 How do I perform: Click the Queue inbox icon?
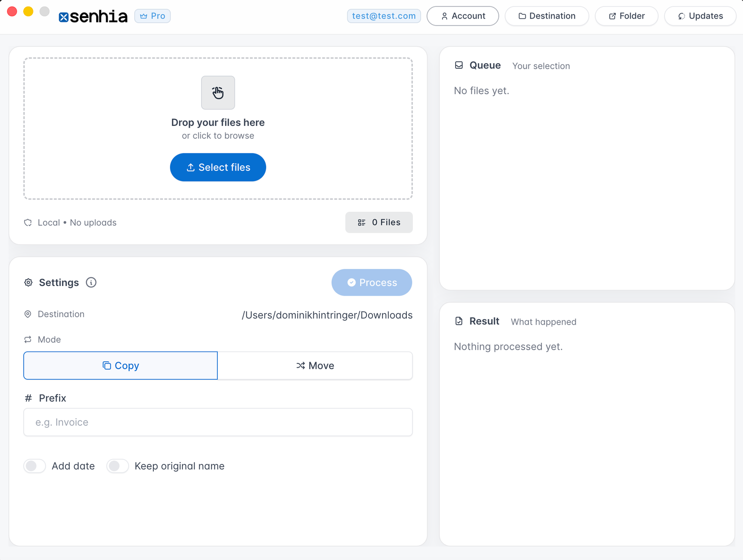(459, 65)
